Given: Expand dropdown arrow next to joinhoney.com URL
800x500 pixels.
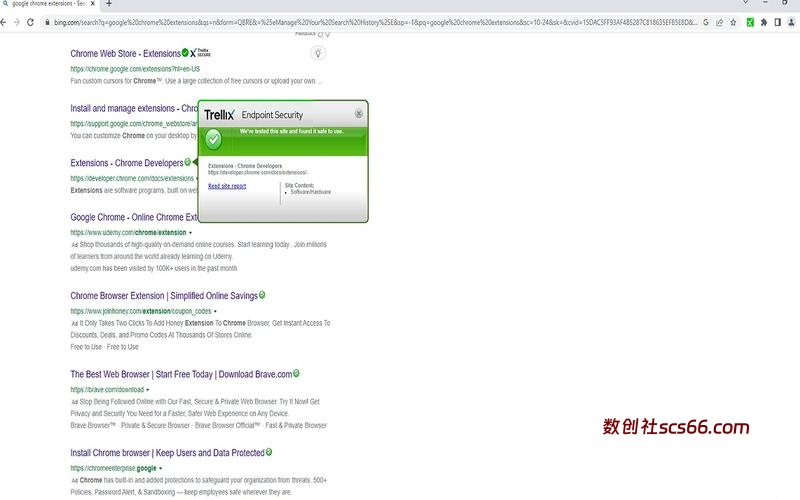Looking at the screenshot, I should (215, 311).
